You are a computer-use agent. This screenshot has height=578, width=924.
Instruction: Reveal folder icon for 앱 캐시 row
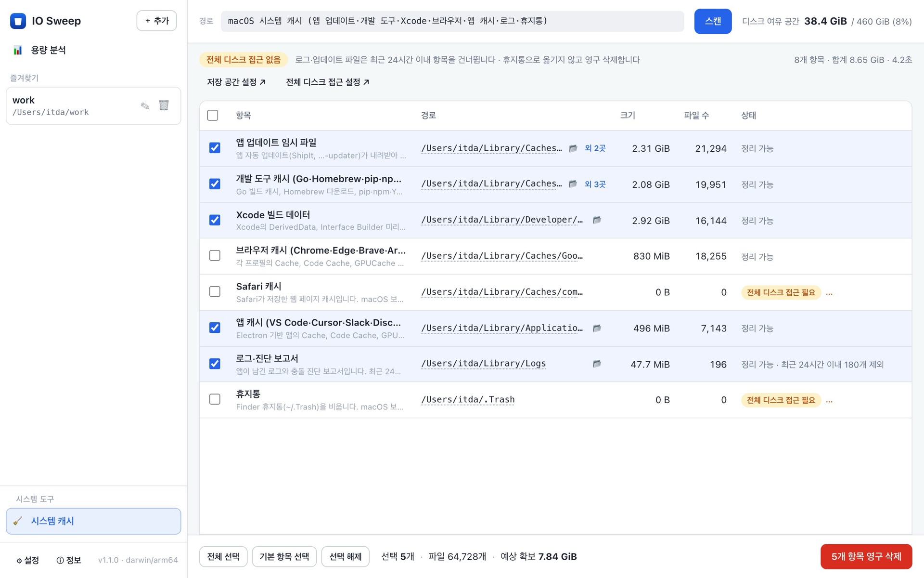coord(597,328)
